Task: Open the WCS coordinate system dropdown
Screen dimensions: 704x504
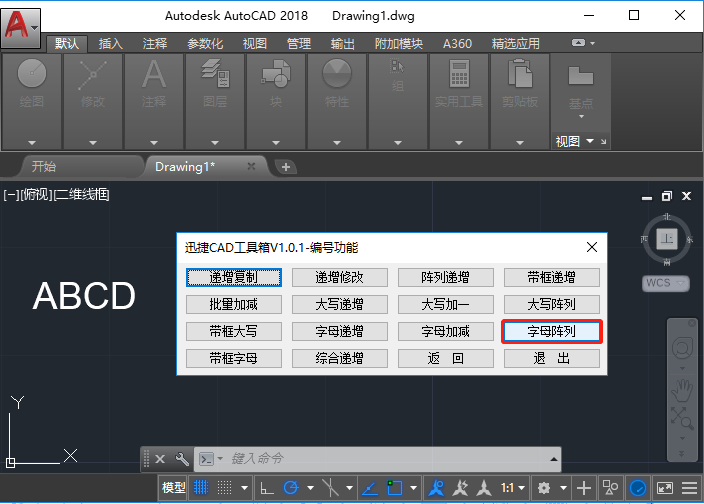Action: (666, 283)
